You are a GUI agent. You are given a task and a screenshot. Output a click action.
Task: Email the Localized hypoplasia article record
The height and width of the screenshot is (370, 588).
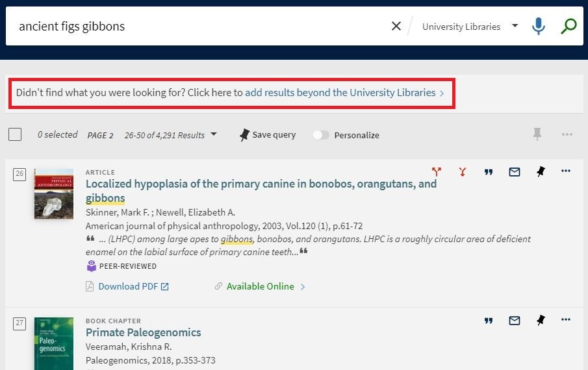pos(514,172)
